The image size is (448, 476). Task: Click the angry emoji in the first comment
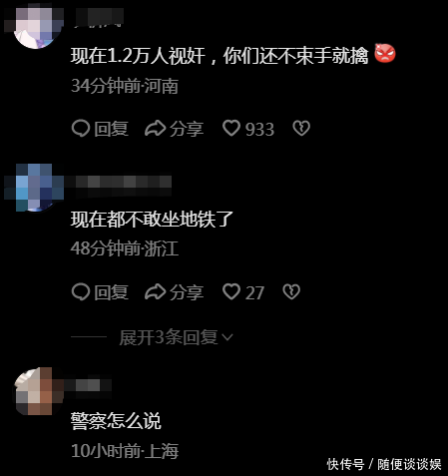(385, 54)
